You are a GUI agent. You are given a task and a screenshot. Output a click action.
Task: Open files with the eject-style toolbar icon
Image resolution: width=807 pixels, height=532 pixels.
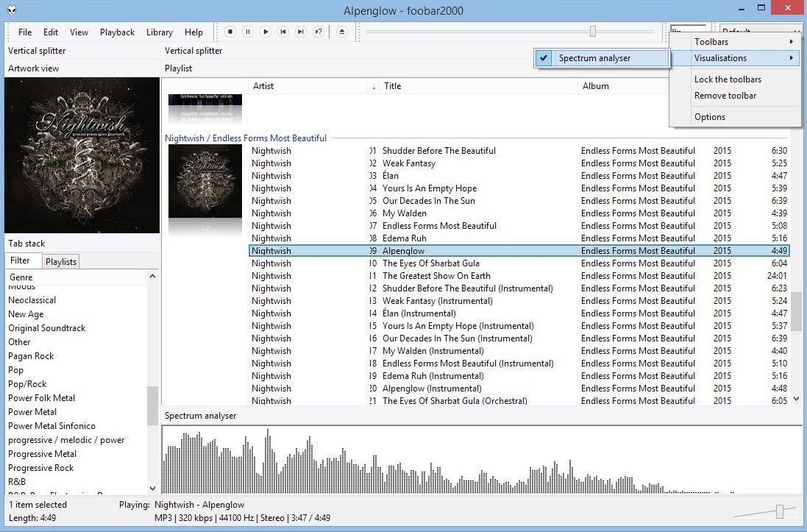341,31
